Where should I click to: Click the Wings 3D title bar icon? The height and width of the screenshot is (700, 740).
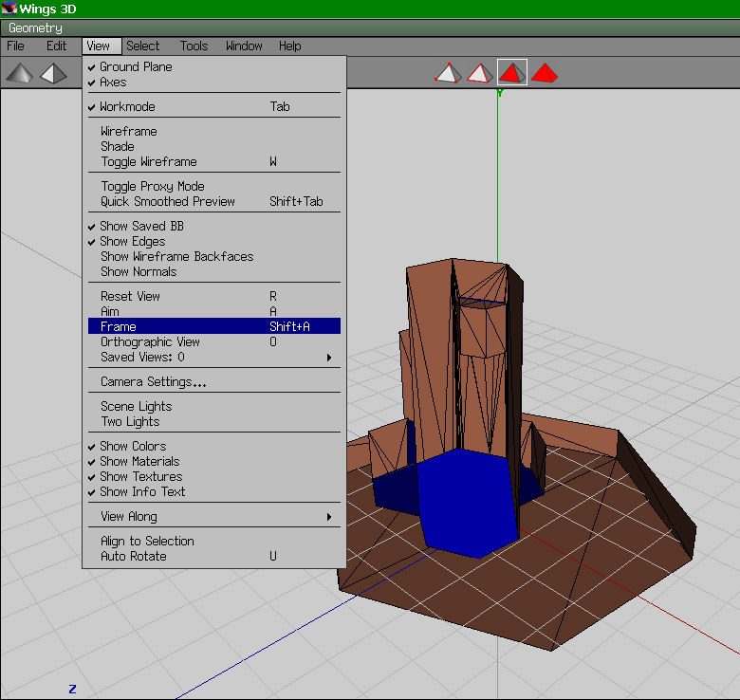9,9
